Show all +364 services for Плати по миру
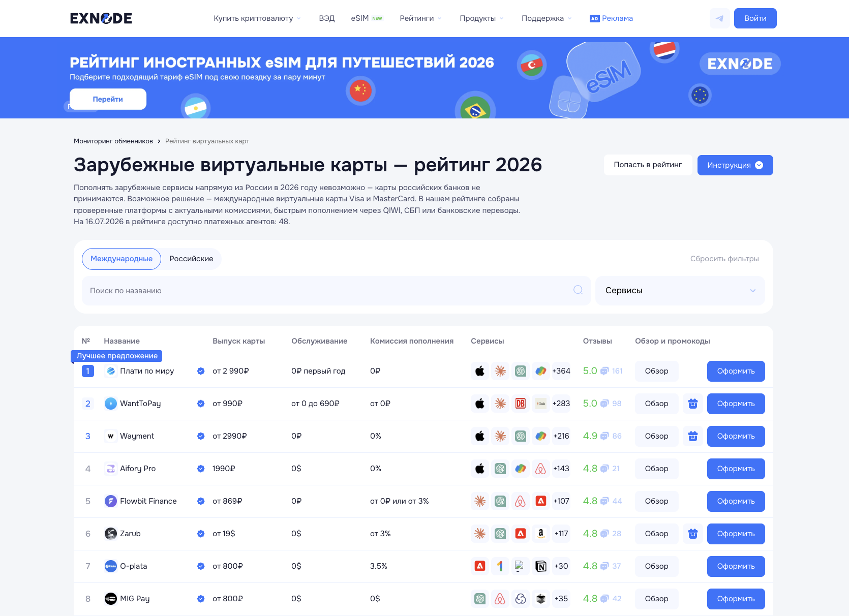The height and width of the screenshot is (616, 849). (x=561, y=371)
